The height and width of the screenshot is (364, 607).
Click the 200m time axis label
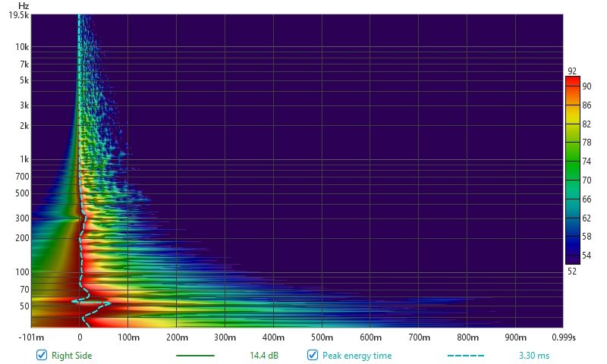177,337
